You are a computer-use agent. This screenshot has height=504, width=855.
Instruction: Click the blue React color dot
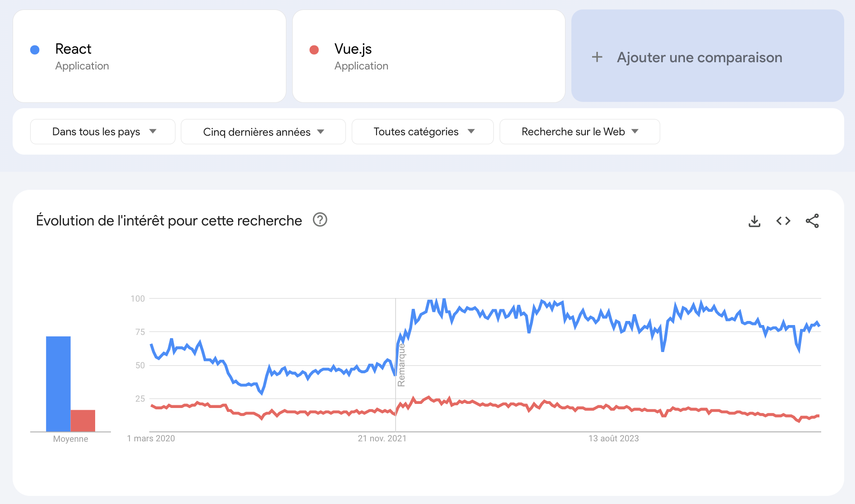tap(35, 50)
